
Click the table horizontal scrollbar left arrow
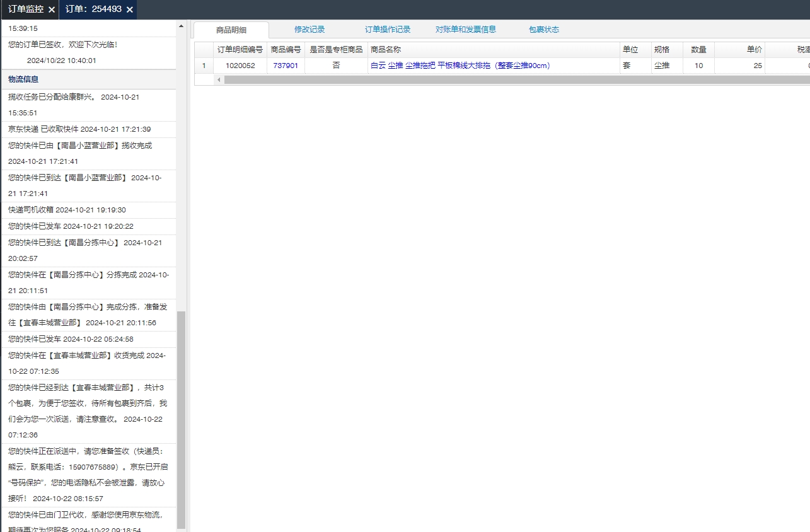[x=219, y=79]
